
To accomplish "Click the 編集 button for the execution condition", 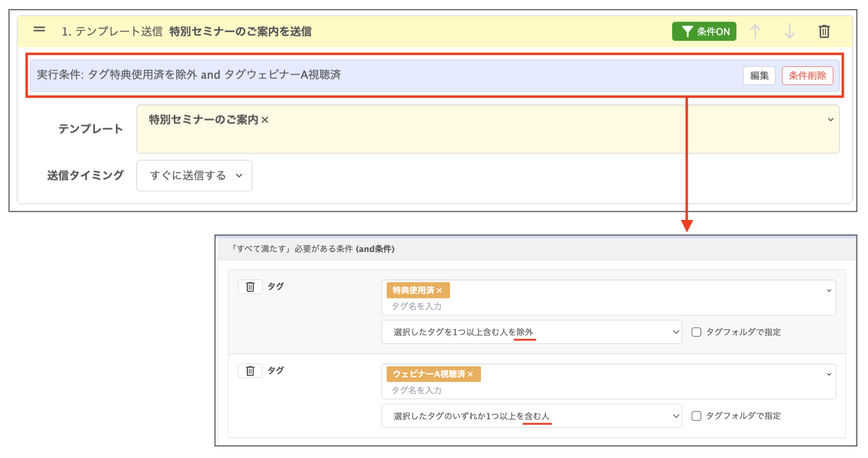I will click(759, 76).
